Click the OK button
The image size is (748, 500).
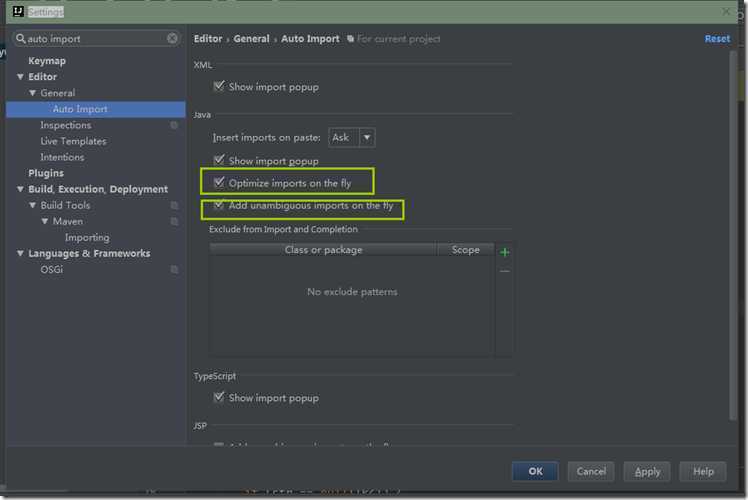click(x=535, y=471)
